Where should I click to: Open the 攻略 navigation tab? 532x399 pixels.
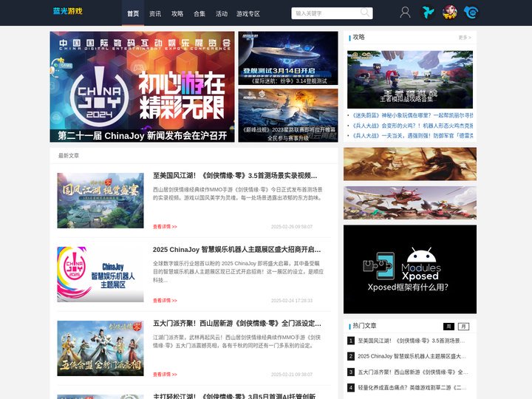click(177, 13)
